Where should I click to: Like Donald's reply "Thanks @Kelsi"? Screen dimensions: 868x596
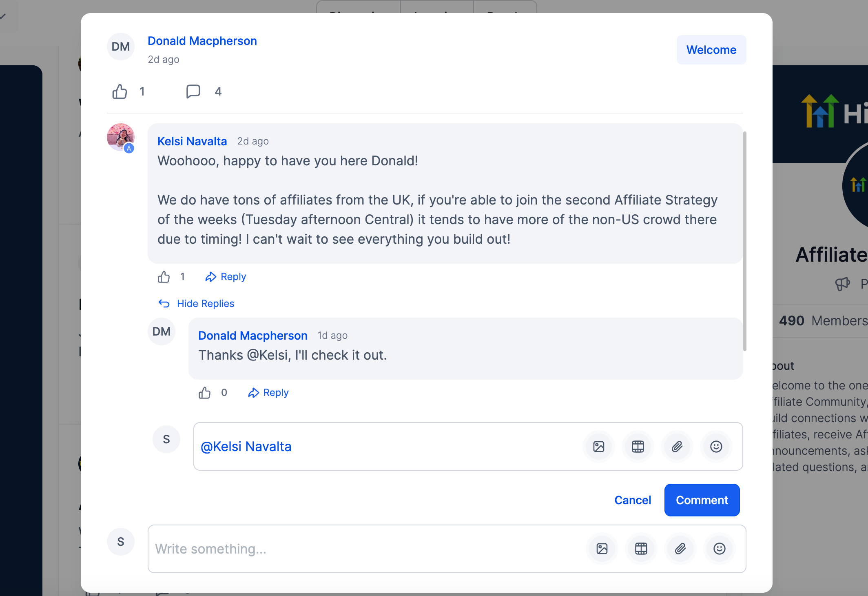204,393
